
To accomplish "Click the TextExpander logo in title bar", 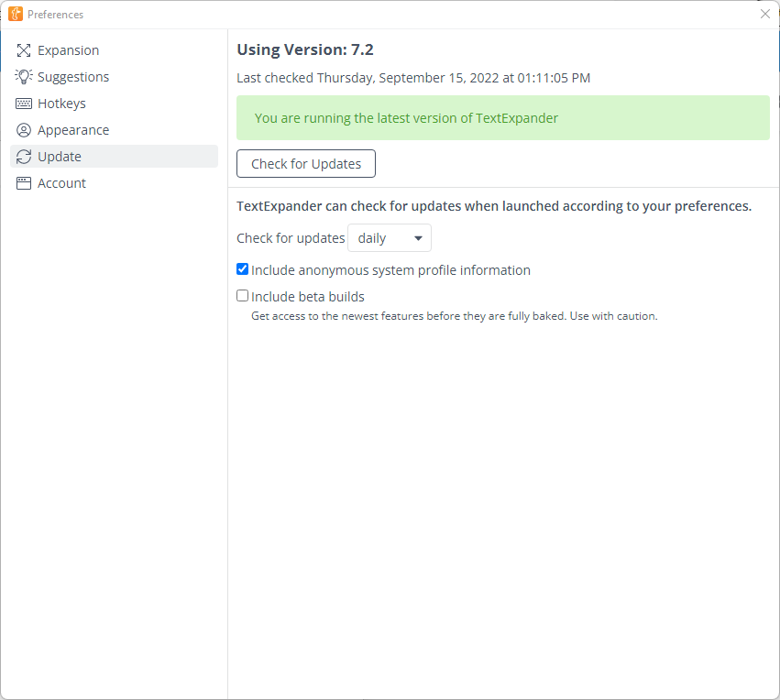I will tap(16, 14).
